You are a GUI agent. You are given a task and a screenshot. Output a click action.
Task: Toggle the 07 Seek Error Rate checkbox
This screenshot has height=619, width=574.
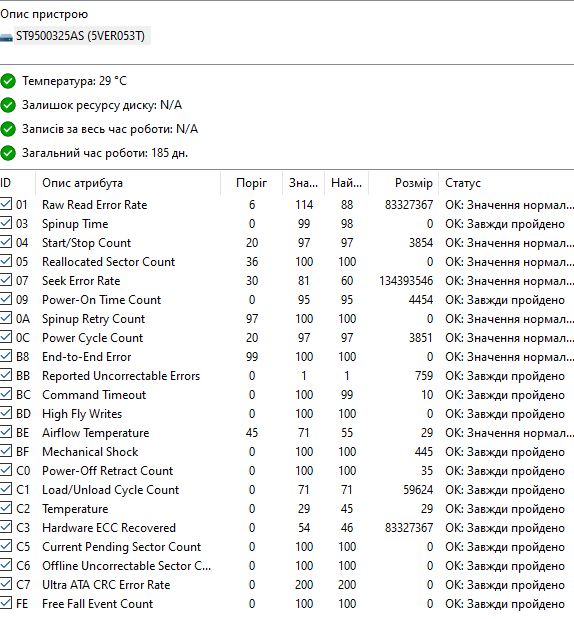(x=6, y=279)
